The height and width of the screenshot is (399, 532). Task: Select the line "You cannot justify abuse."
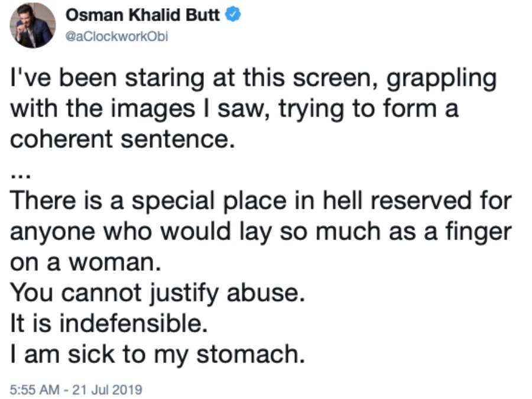[x=158, y=293]
